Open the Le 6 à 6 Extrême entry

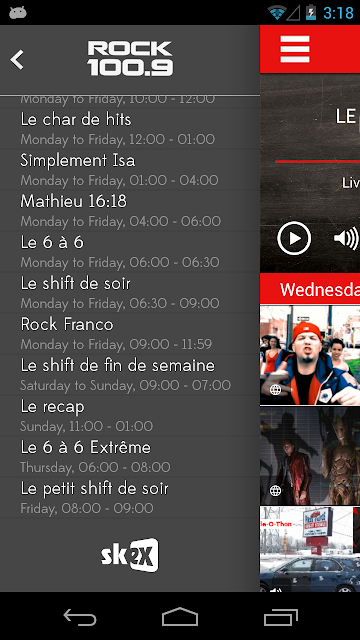pos(130,457)
